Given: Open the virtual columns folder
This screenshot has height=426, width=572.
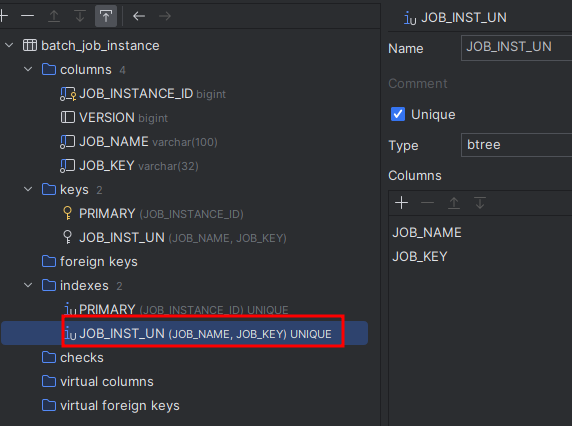Looking at the screenshot, I should coord(98,382).
